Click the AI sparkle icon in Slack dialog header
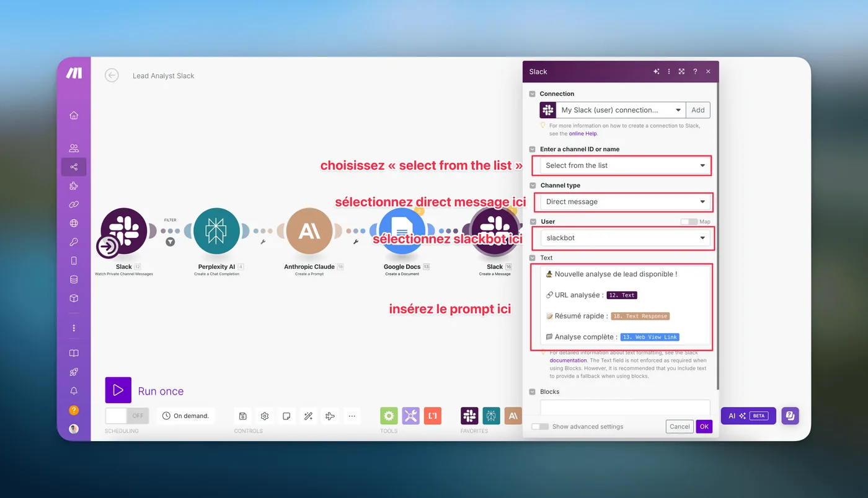The height and width of the screenshot is (498, 868). point(656,71)
